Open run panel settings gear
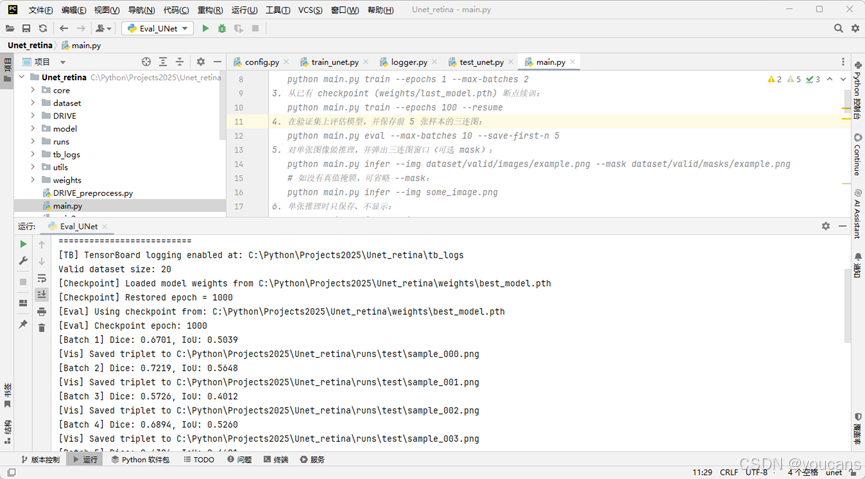The image size is (865, 479). [x=825, y=226]
